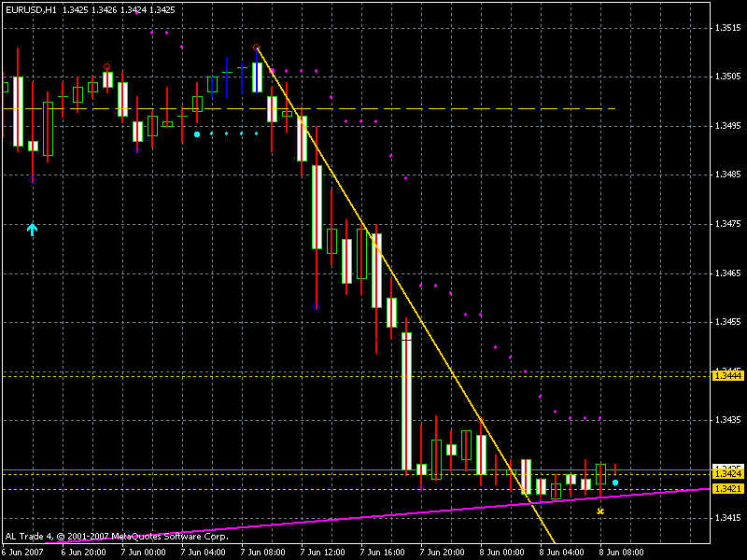Select the yellow asterisk marker below the candles
The width and height of the screenshot is (747, 560).
pos(600,511)
